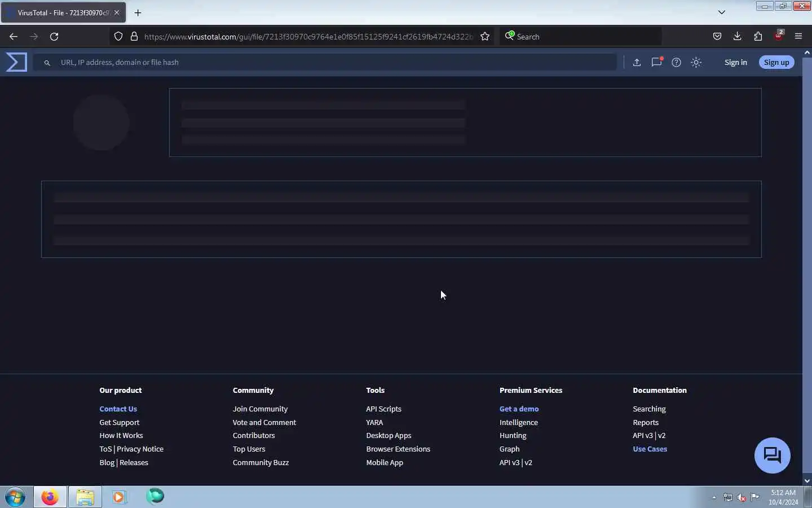Click the Get a demo link
Viewport: 812px width, 508px height.
(519, 409)
